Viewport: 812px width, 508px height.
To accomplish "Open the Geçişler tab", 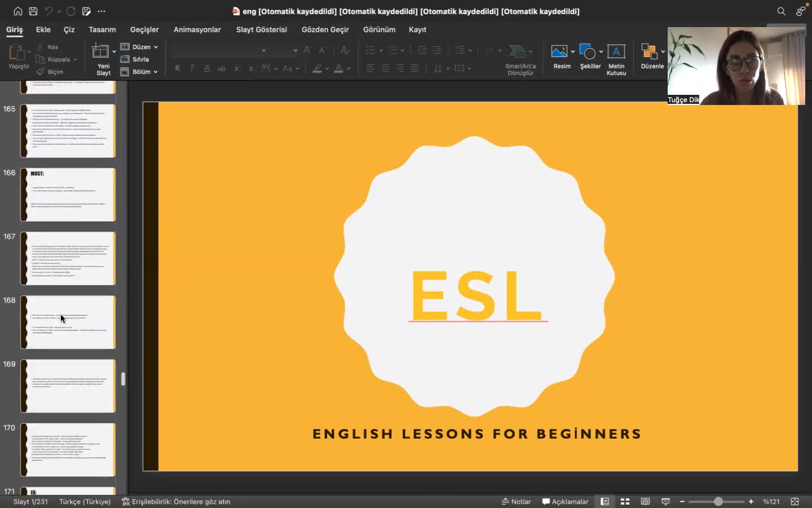I will point(144,29).
